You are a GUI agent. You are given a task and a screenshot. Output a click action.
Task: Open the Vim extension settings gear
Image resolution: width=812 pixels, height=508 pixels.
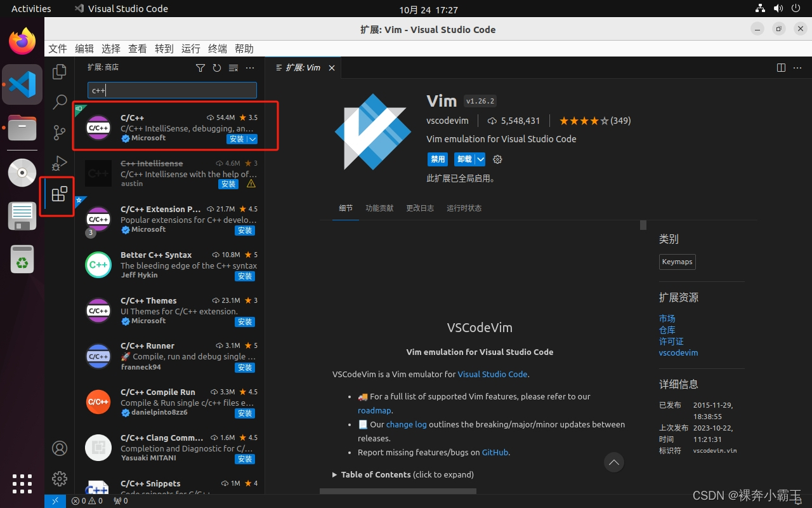[497, 159]
